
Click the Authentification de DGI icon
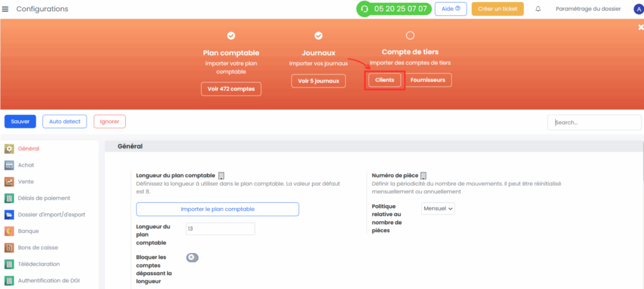[9, 281]
